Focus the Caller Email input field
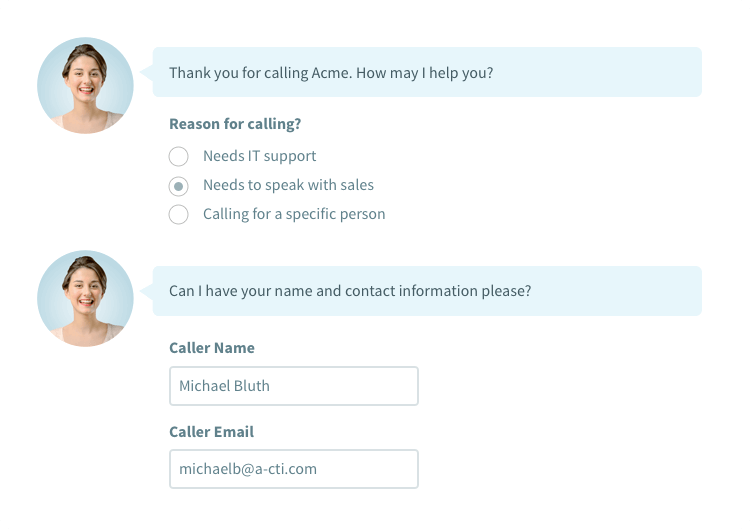The width and height of the screenshot is (750, 529). [293, 469]
